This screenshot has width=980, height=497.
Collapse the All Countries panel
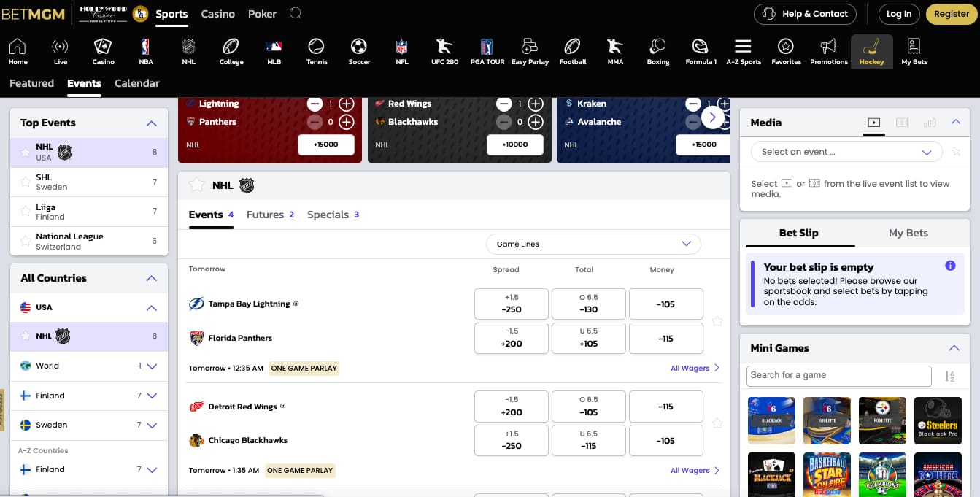[x=152, y=278]
